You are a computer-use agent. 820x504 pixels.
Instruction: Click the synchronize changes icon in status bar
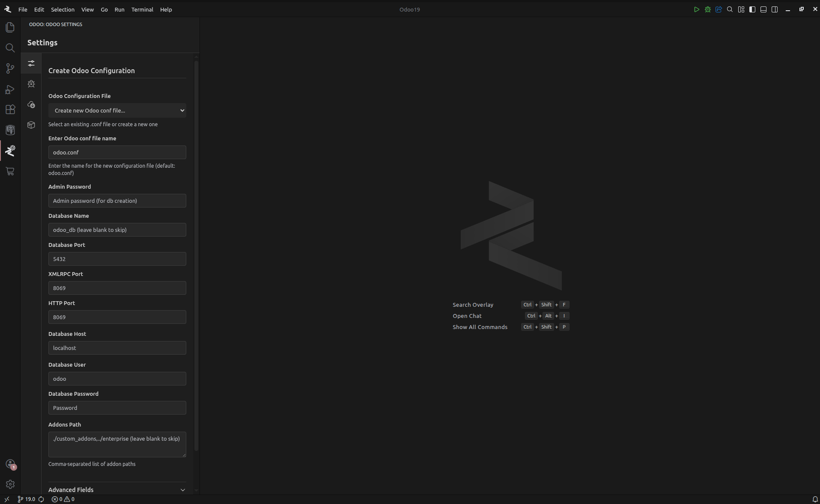tap(42, 499)
